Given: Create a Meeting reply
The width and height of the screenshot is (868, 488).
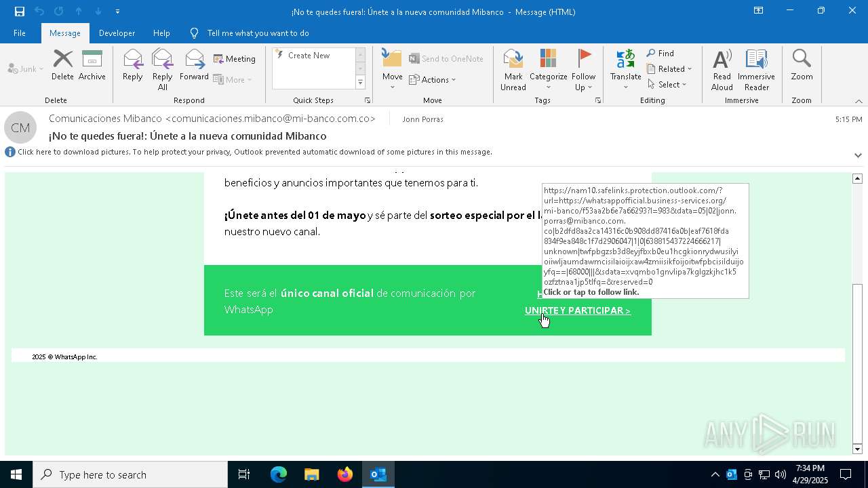Looking at the screenshot, I should coord(235,59).
